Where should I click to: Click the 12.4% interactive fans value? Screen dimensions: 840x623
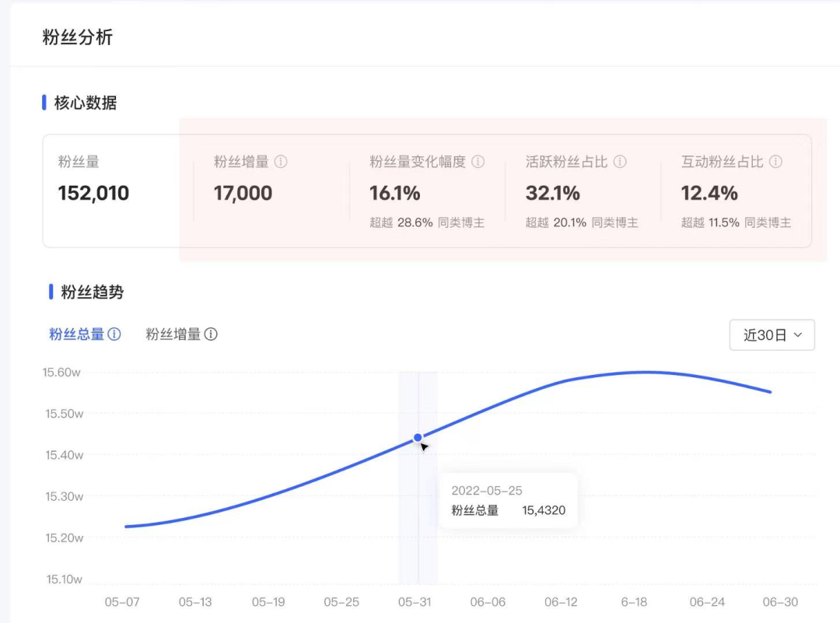pyautogui.click(x=709, y=193)
